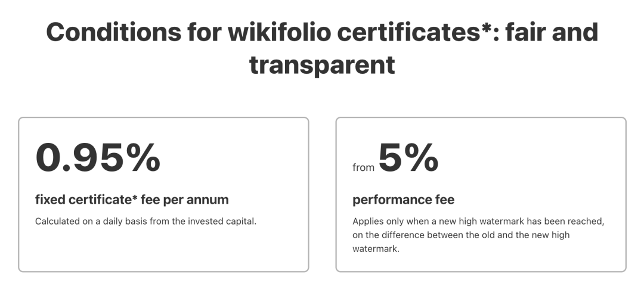This screenshot has width=644, height=293.
Task: Select the "fixed certificate* fee per annum" subheading
Action: 132,200
